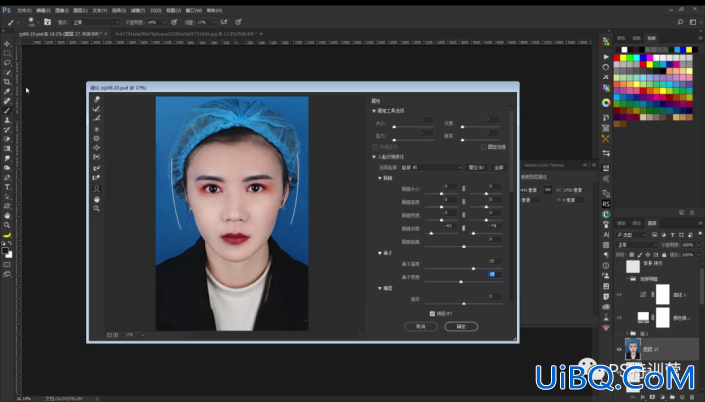The width and height of the screenshot is (705, 402).
Task: Hide the 图层 17 layer
Action: pos(619,349)
